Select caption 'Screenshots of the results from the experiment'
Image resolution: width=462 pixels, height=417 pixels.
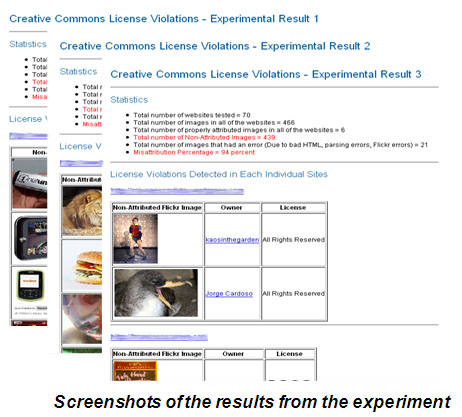(252, 402)
